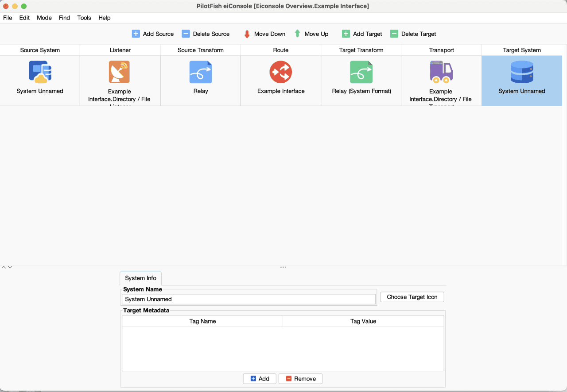Click the panel splitter dots handle
Viewport: 567px width, 392px height.
(x=283, y=267)
